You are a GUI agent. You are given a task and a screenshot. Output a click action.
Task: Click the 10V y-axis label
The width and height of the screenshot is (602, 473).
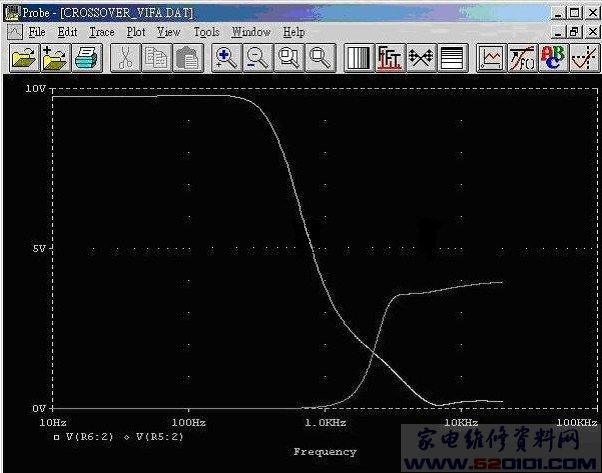[36, 89]
